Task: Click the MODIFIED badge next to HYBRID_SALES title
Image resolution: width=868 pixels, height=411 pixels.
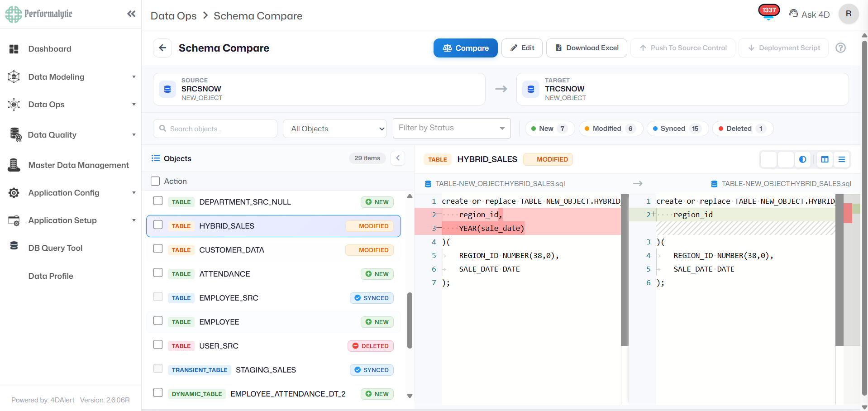Action: pos(548,159)
